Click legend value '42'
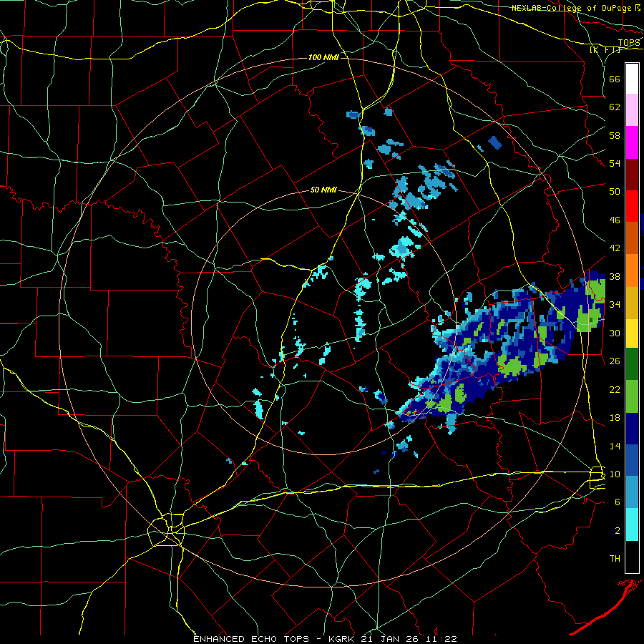The height and width of the screenshot is (644, 644). click(x=615, y=248)
